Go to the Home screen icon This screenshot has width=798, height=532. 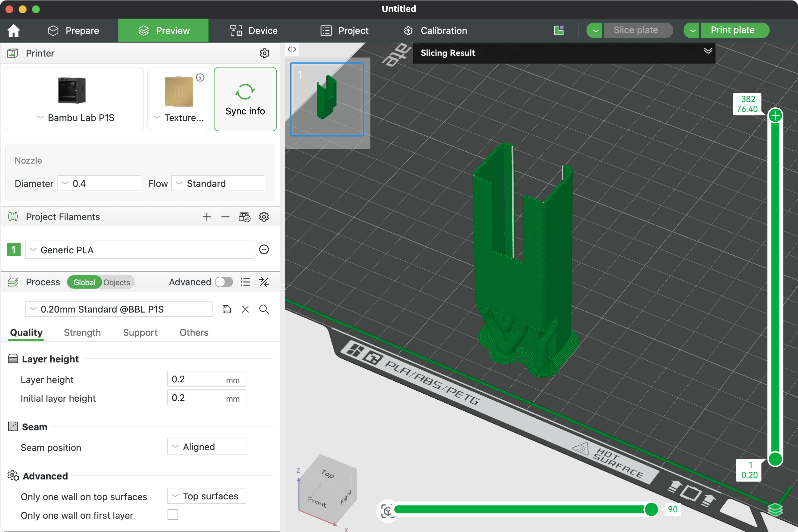(14, 31)
